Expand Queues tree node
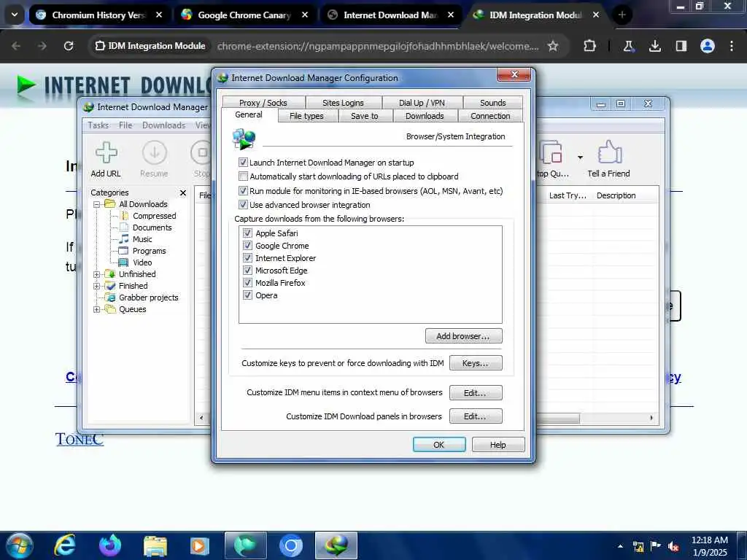The image size is (747, 560). click(97, 309)
